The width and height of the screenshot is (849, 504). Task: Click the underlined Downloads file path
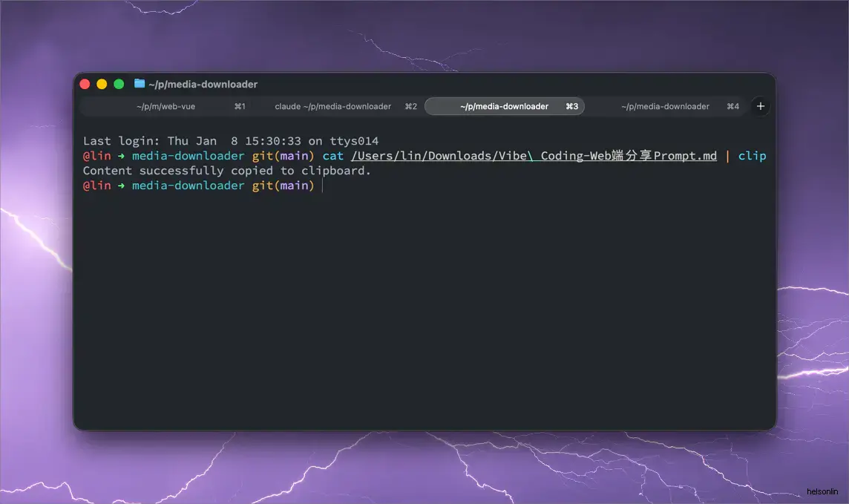534,156
